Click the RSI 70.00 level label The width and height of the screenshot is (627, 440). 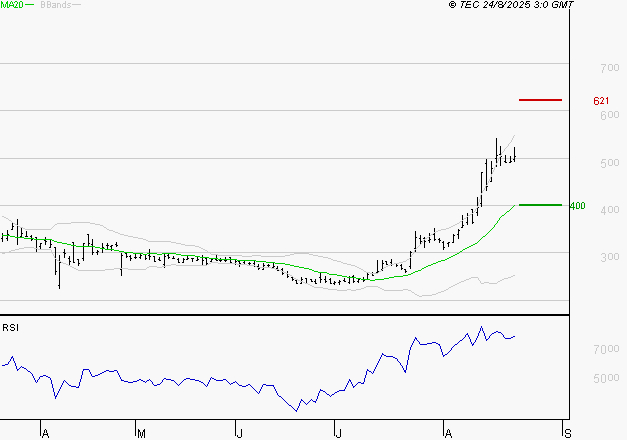[608, 349]
